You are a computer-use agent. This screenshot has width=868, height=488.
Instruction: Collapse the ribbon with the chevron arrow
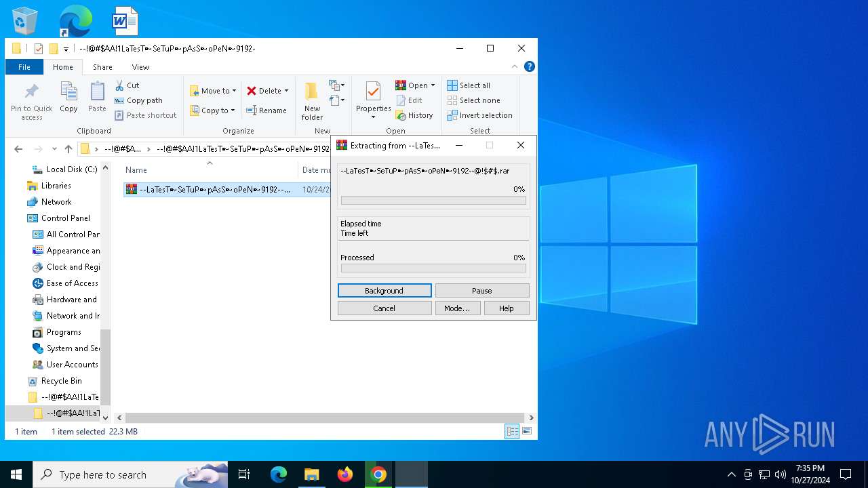point(515,66)
